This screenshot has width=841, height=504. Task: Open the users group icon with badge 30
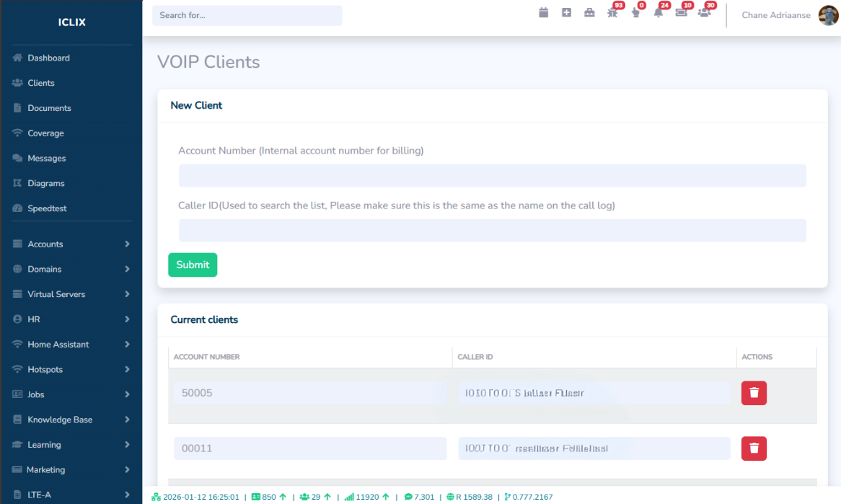click(704, 13)
